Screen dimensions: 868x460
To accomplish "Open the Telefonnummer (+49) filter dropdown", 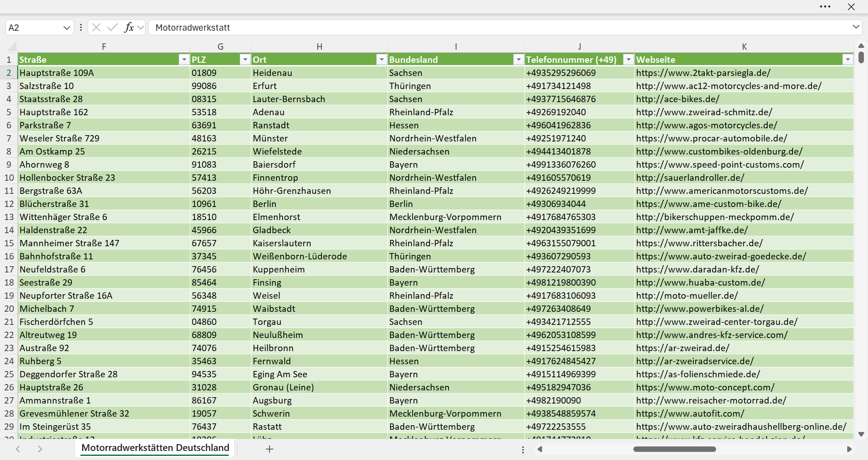I will tap(628, 60).
